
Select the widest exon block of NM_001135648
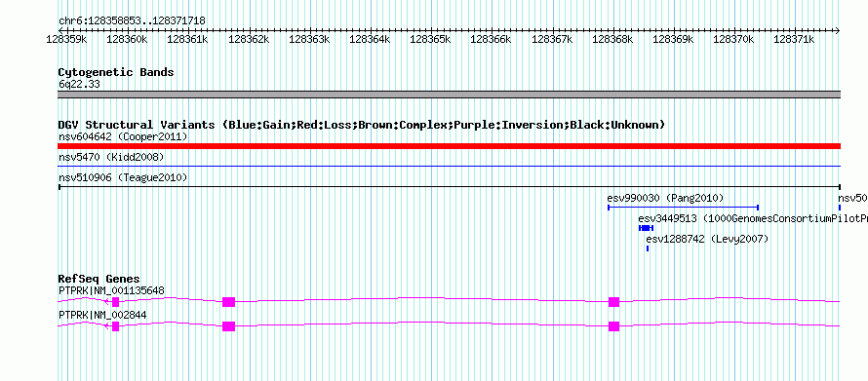pos(228,302)
